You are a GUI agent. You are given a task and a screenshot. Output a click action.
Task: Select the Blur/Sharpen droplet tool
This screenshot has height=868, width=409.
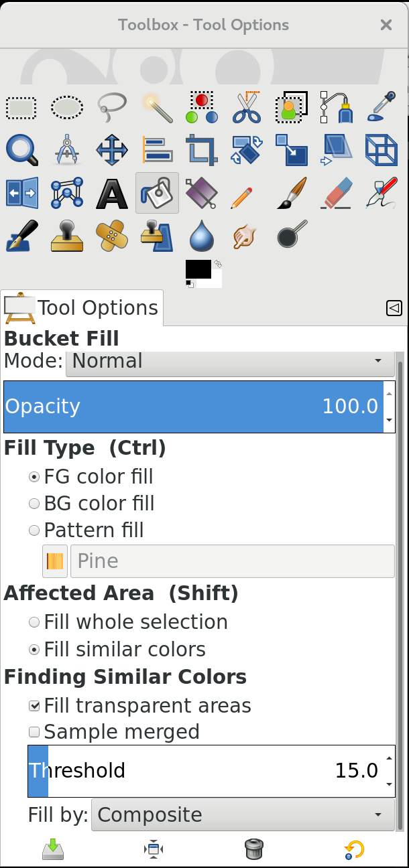(202, 236)
